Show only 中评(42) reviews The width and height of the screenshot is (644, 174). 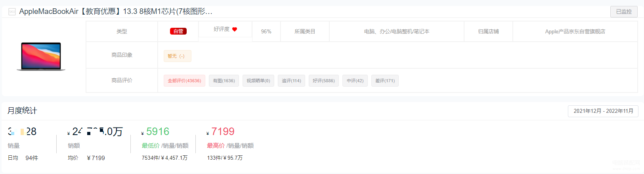click(x=355, y=81)
